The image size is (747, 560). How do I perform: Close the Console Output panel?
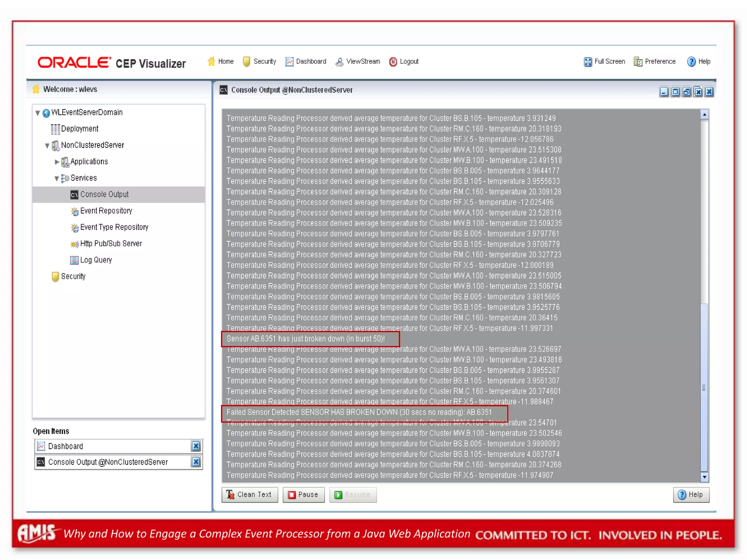click(x=709, y=92)
